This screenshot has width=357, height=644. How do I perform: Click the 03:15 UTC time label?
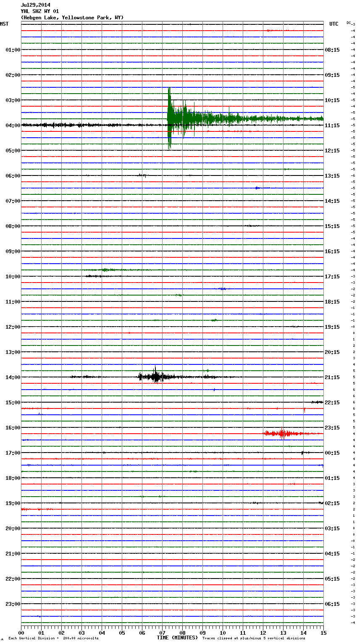pos(332,528)
